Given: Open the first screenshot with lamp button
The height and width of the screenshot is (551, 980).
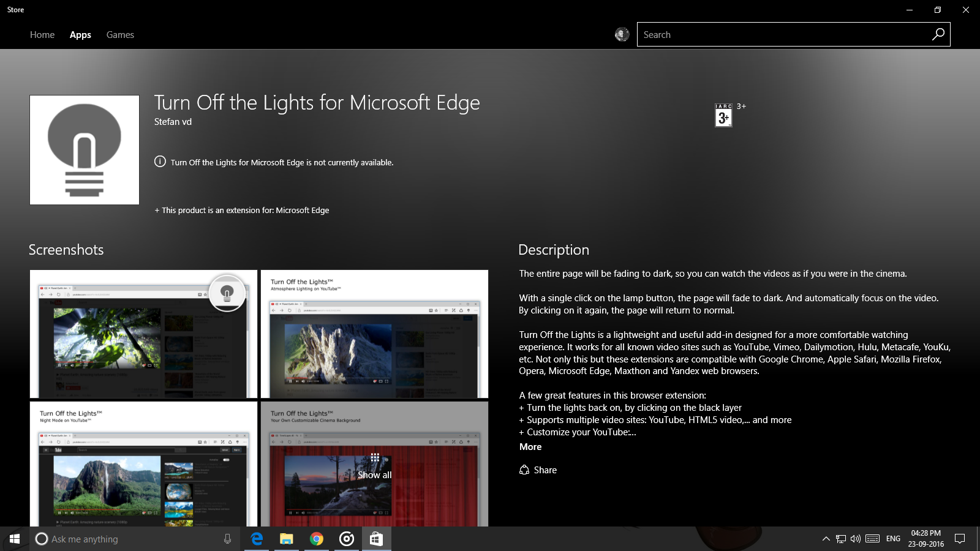Looking at the screenshot, I should point(143,334).
